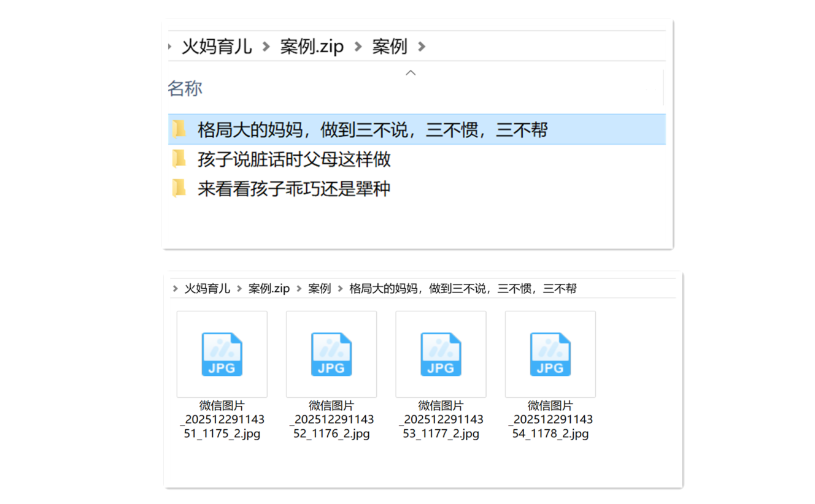Expand chevron after 火妈育儿 in upper breadcrumb
The height and width of the screenshot is (504, 815).
[266, 47]
